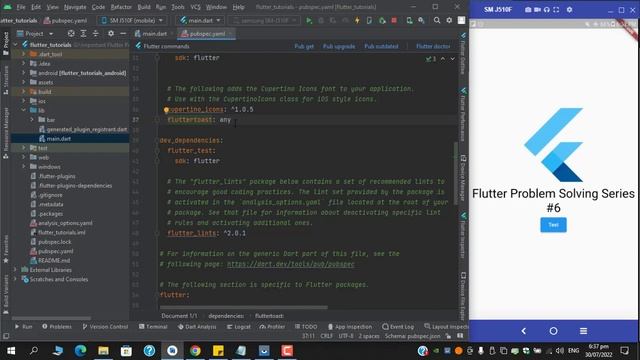Screen dimensions: 640x360
Task: Expand all icon in Project panel
Action: coord(83,33)
